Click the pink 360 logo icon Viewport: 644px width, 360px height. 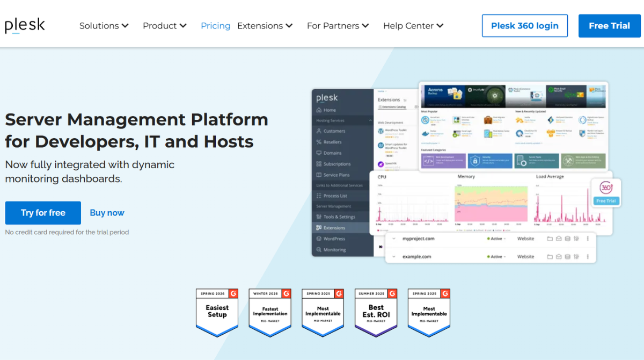(x=606, y=188)
